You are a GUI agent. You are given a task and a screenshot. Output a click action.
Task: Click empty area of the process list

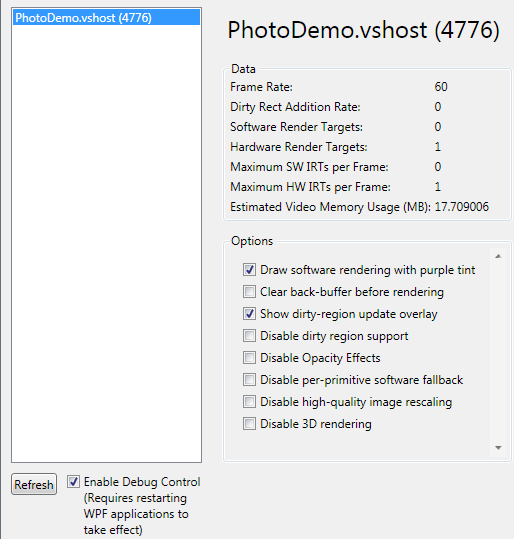click(x=106, y=241)
